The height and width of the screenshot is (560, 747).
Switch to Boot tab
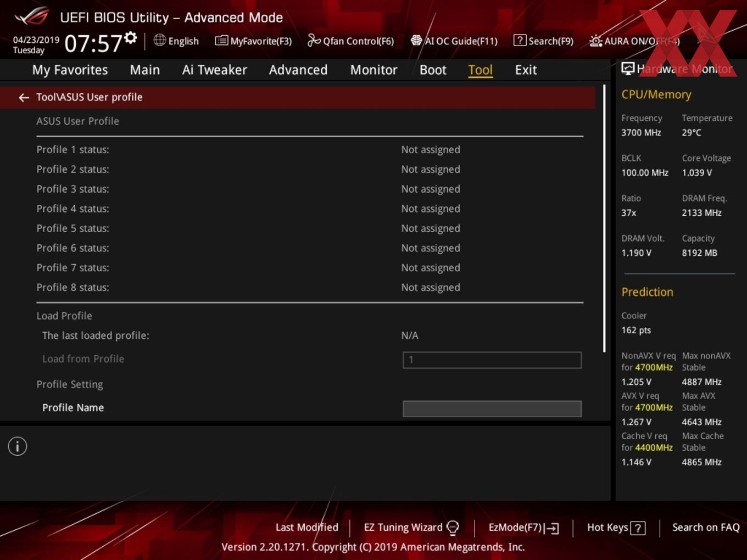[x=433, y=70]
